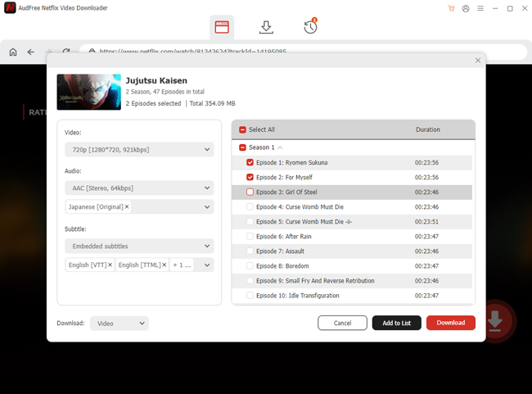Click the 00:23:51 duration text
Viewport: 532px width, 394px height.
click(426, 222)
